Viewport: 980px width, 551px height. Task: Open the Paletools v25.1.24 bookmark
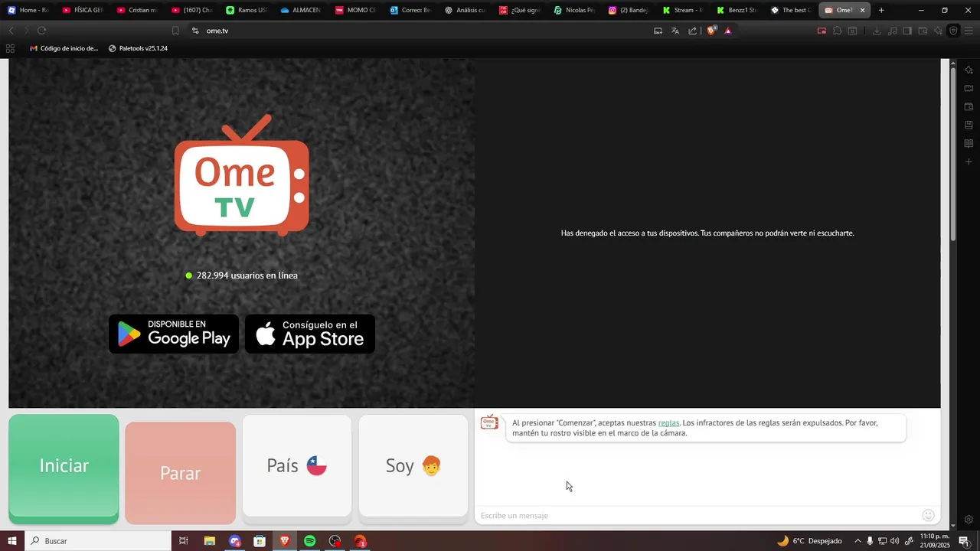click(138, 48)
